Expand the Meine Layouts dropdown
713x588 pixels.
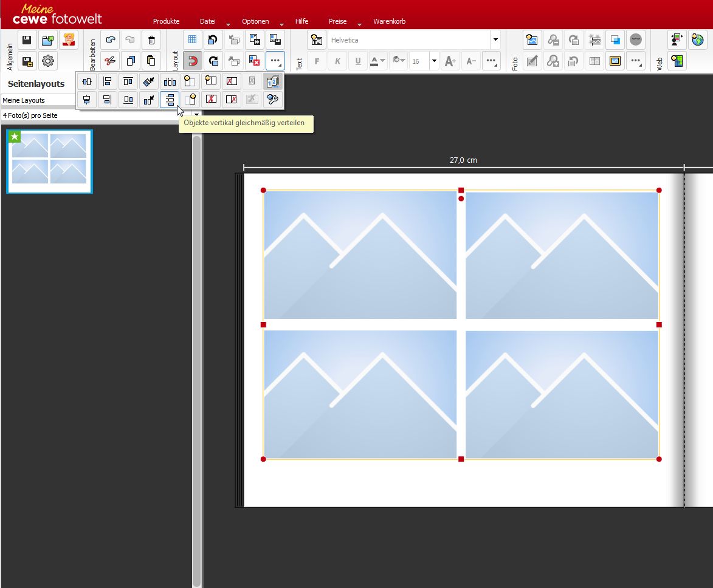(38, 100)
